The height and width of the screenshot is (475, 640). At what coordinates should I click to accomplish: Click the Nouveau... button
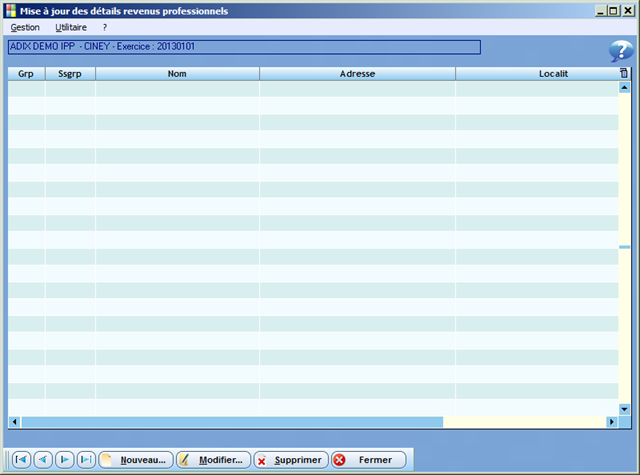(x=136, y=460)
